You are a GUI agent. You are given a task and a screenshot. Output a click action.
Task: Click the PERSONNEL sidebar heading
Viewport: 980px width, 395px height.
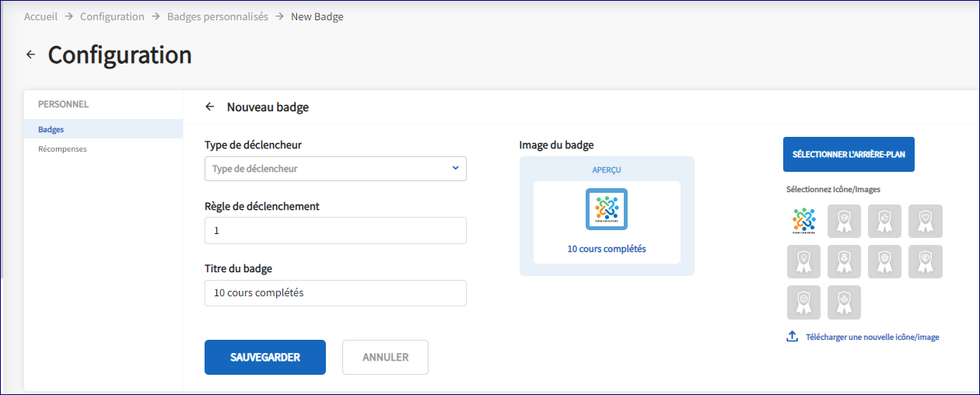63,103
